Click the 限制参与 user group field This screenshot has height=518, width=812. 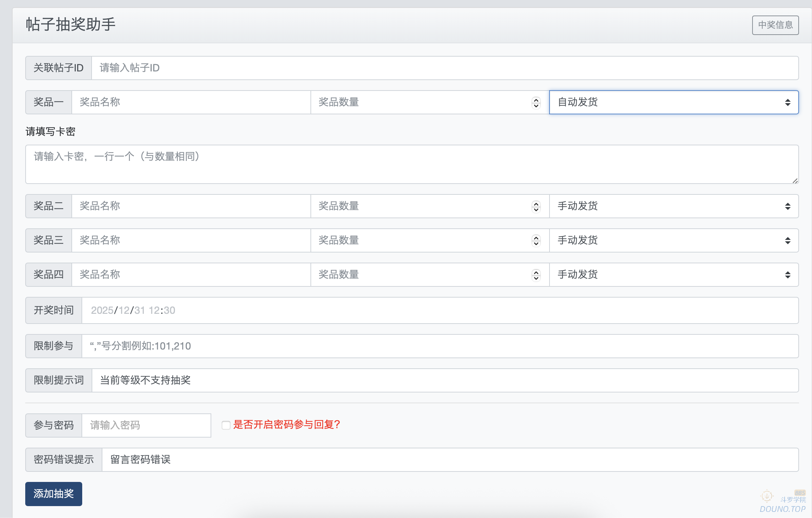coord(440,346)
